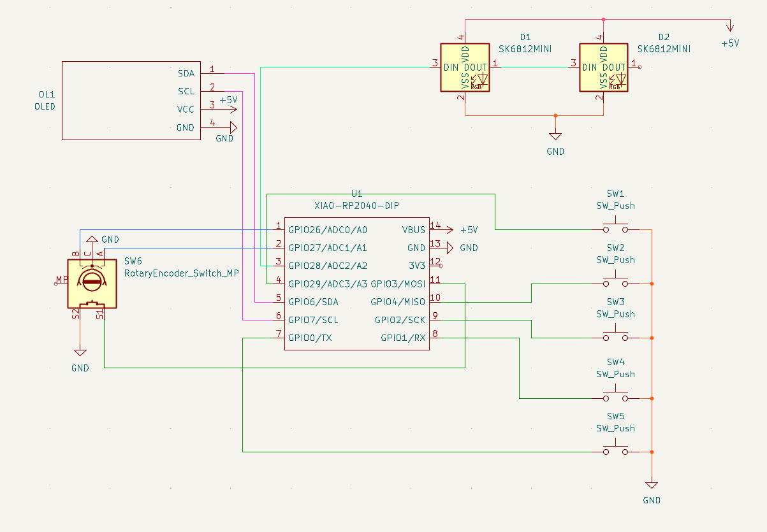This screenshot has height=532, width=767.
Task: Click the GPIO28/ADC2/A2 pin label
Action: 328,266
